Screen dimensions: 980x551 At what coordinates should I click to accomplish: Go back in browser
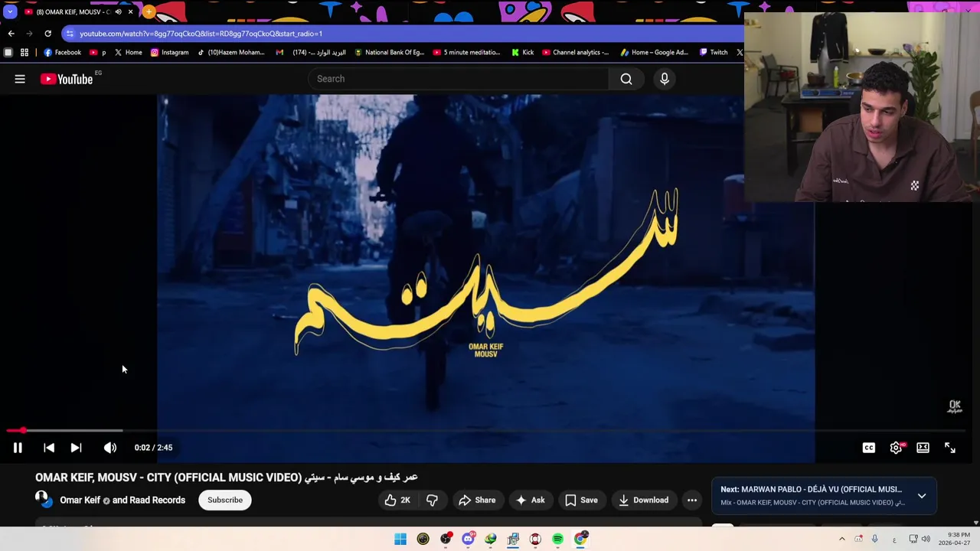click(11, 34)
